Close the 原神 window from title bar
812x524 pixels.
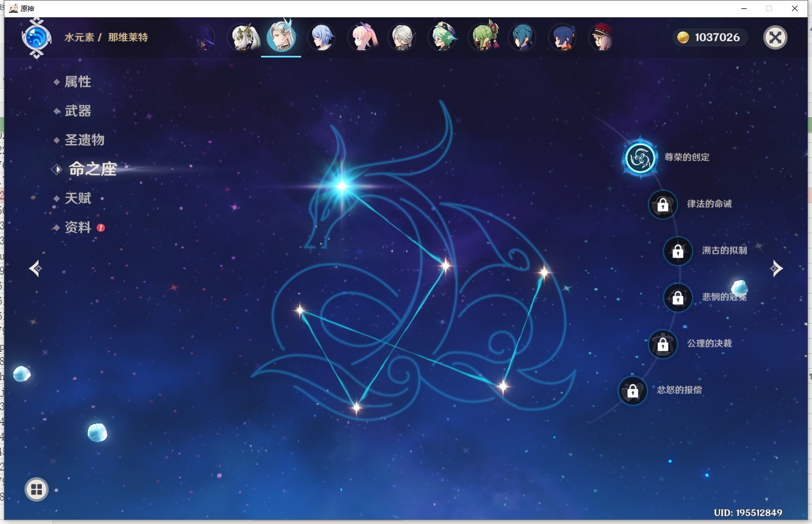click(x=795, y=8)
